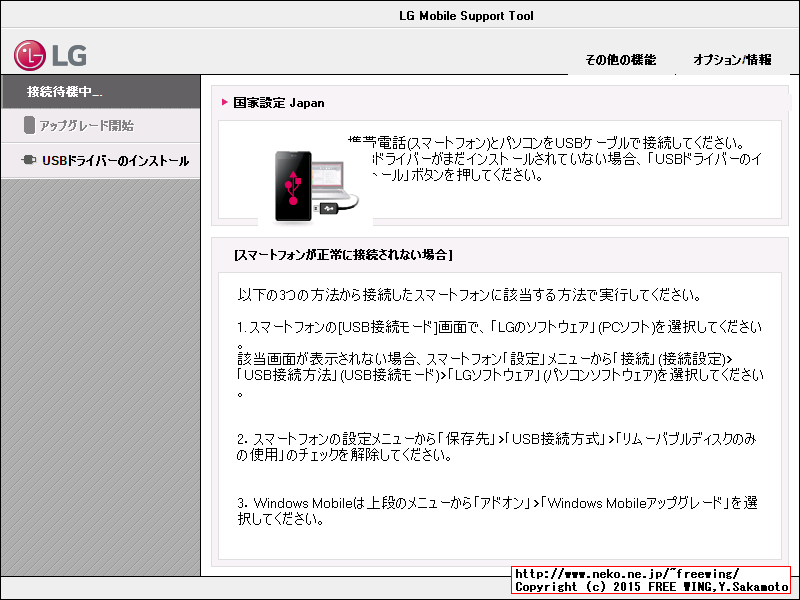Click the USB plug icon in sidebar
The width and height of the screenshot is (800, 600).
coord(29,160)
